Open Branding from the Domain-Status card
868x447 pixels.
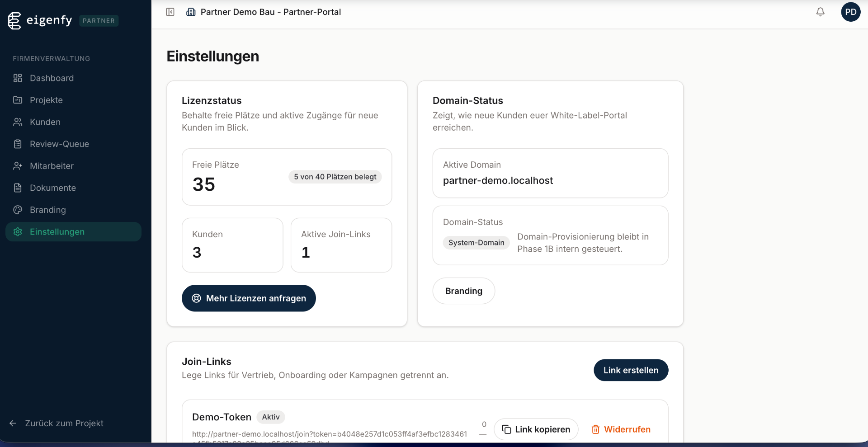point(463,291)
